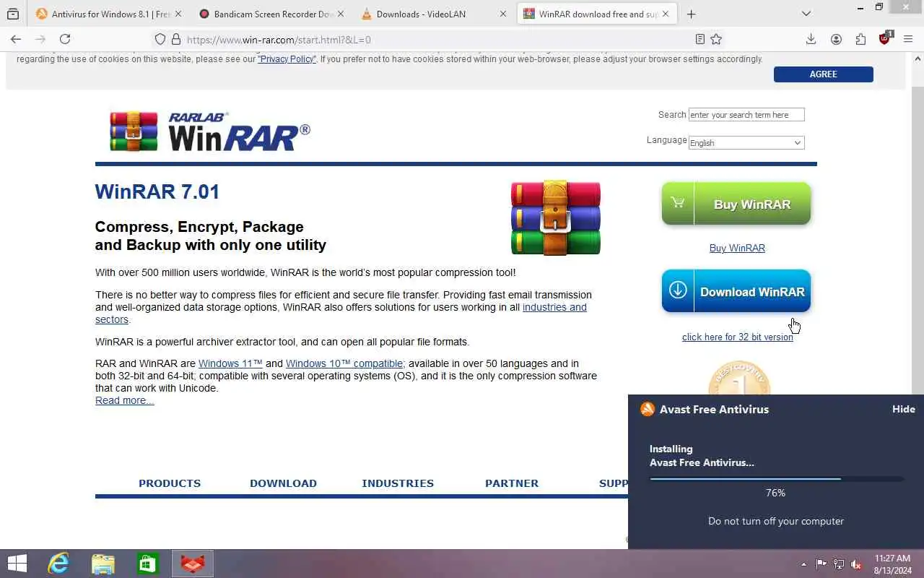Open the Firefox View button
The height and width of the screenshot is (578, 924).
tap(13, 14)
